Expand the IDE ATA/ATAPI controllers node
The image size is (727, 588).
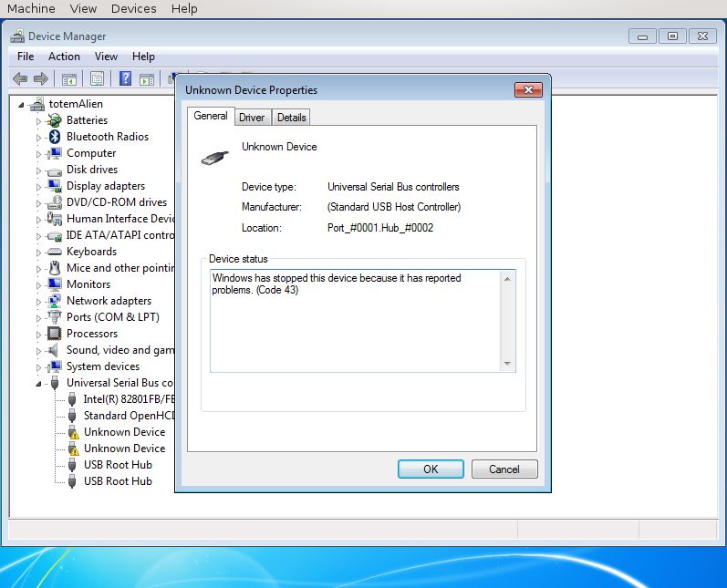point(38,236)
